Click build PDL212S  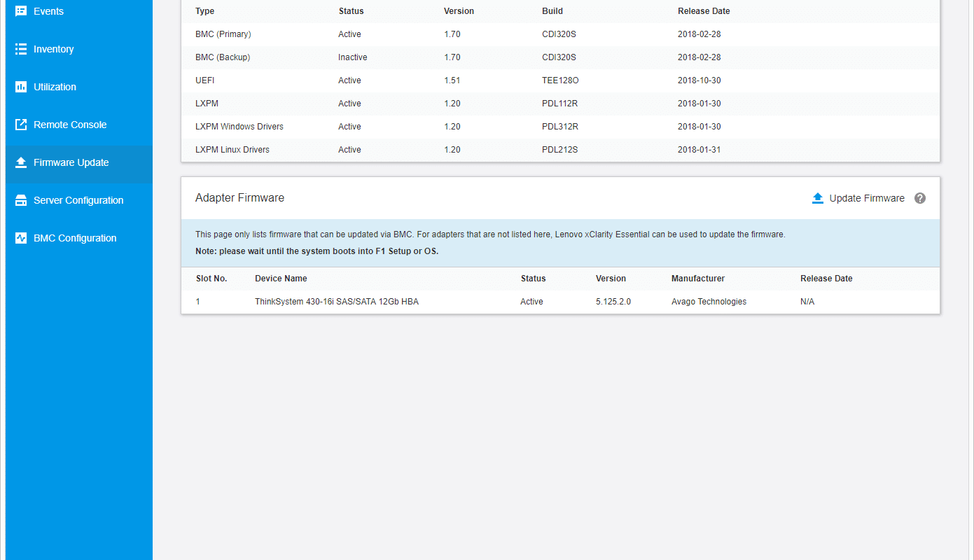click(x=560, y=150)
